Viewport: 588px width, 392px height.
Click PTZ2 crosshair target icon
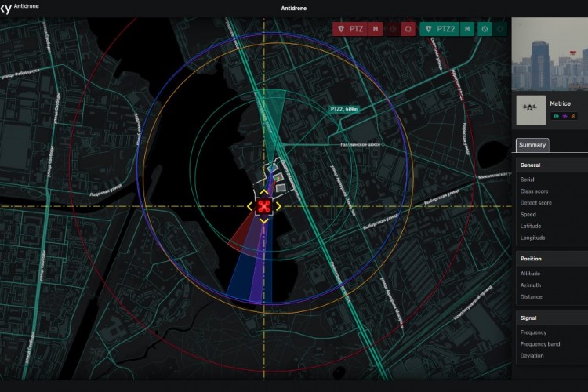point(485,29)
